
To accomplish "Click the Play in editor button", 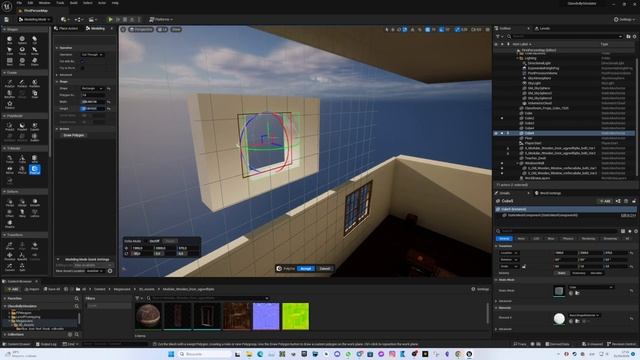I will click(110, 19).
